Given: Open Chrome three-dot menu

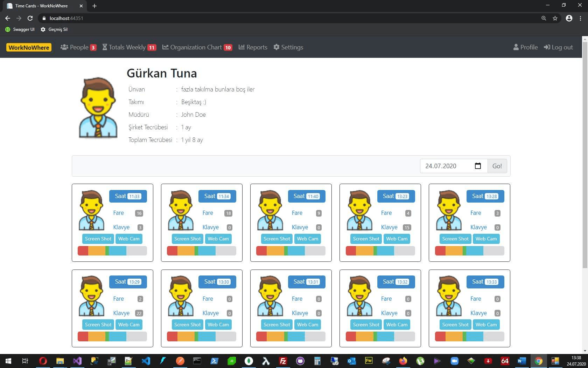Looking at the screenshot, I should tap(581, 18).
